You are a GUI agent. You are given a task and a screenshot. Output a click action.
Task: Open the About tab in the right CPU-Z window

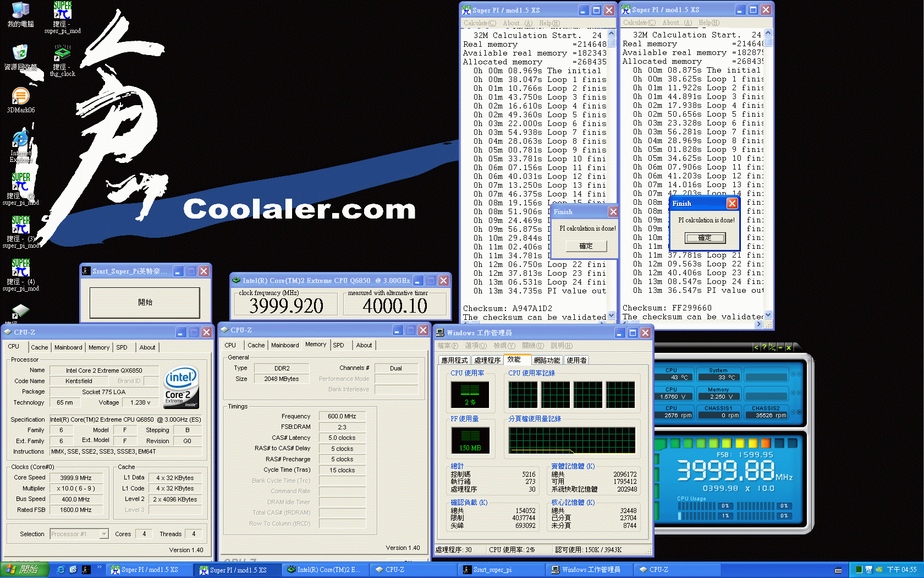(x=364, y=345)
